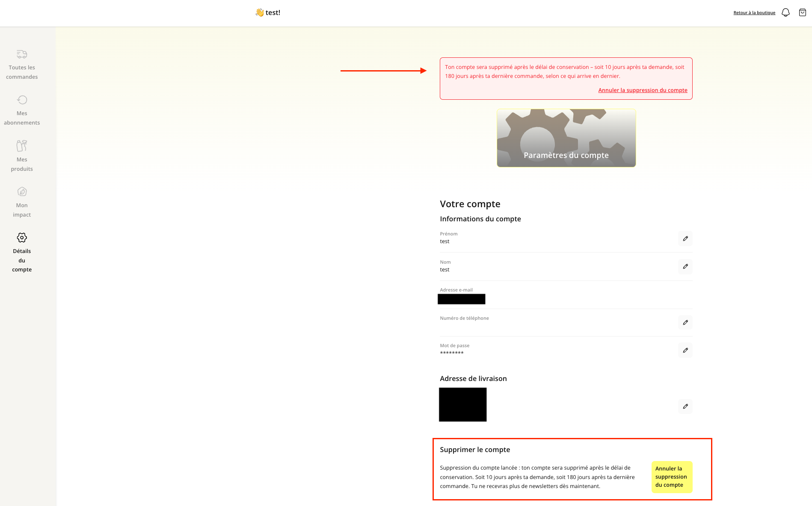Image resolution: width=812 pixels, height=506 pixels.
Task: Open Mes produits in sidebar
Action: pyautogui.click(x=22, y=164)
